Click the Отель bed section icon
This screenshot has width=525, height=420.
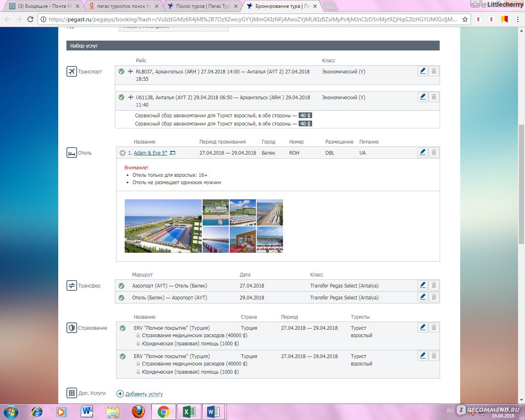click(72, 153)
